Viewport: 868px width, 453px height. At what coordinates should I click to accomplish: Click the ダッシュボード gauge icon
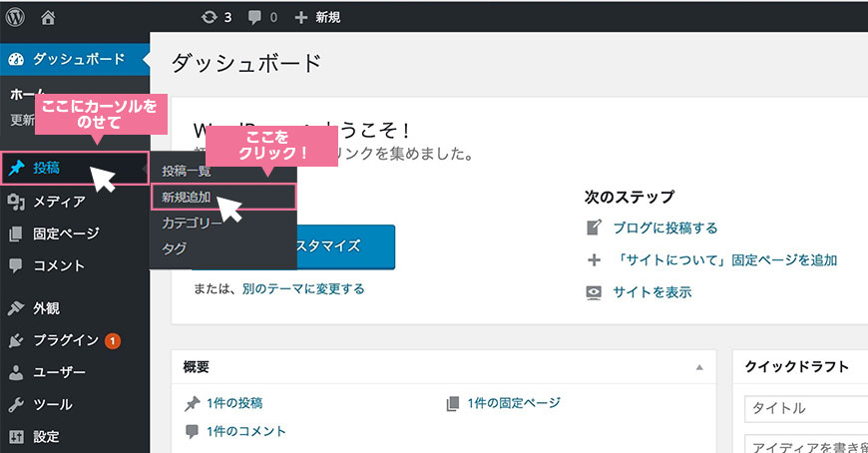(x=16, y=59)
